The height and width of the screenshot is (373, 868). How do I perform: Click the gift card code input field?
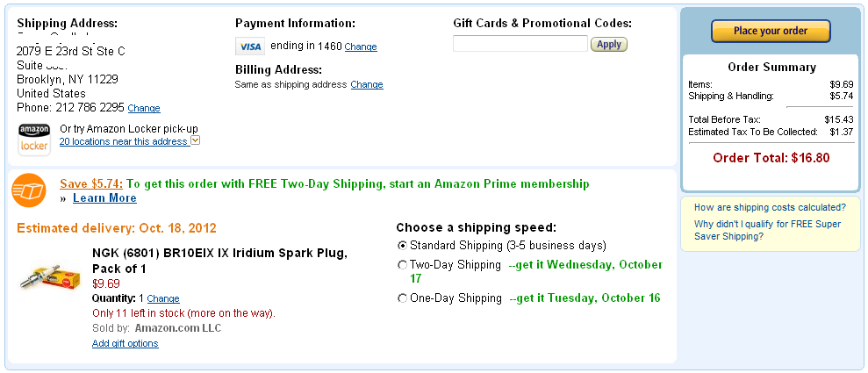point(520,44)
